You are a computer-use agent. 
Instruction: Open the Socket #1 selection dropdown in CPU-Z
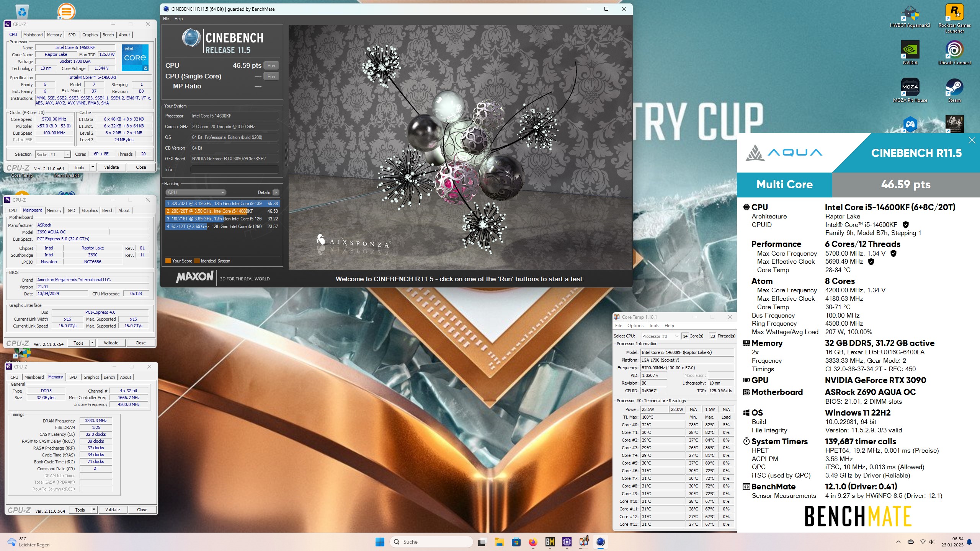coord(53,154)
